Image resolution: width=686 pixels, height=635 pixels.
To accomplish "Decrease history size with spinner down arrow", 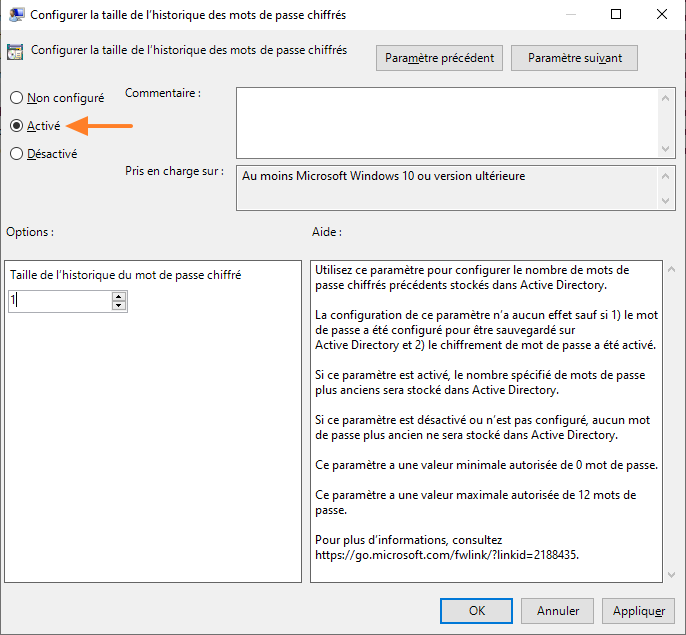I will point(119,306).
